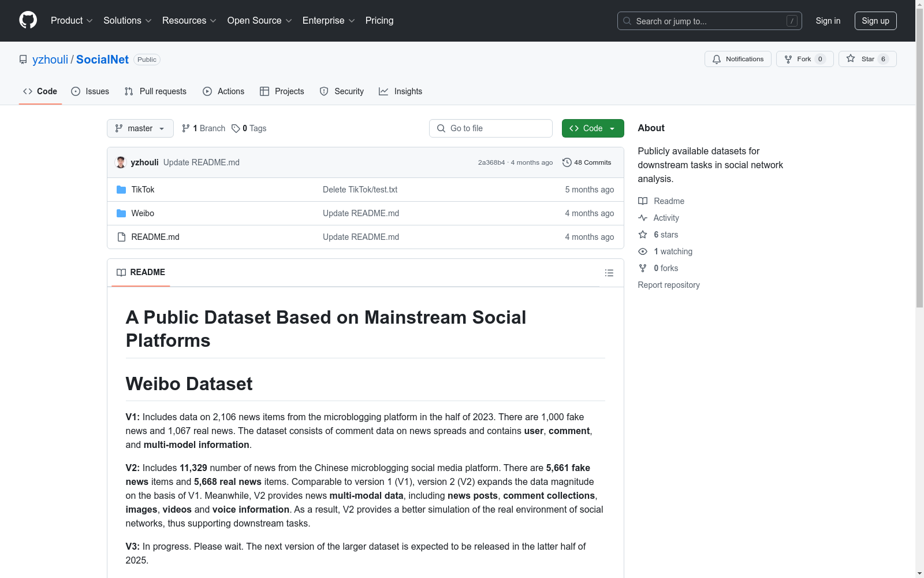Viewport: 924px width, 578px height.
Task: Click the book icon beside Readme
Action: 643,201
